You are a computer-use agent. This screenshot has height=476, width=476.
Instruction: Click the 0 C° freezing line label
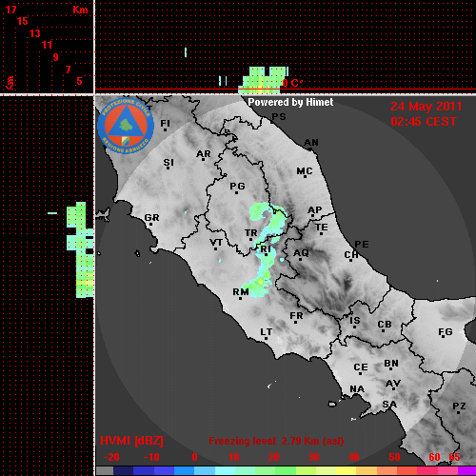coord(292,84)
